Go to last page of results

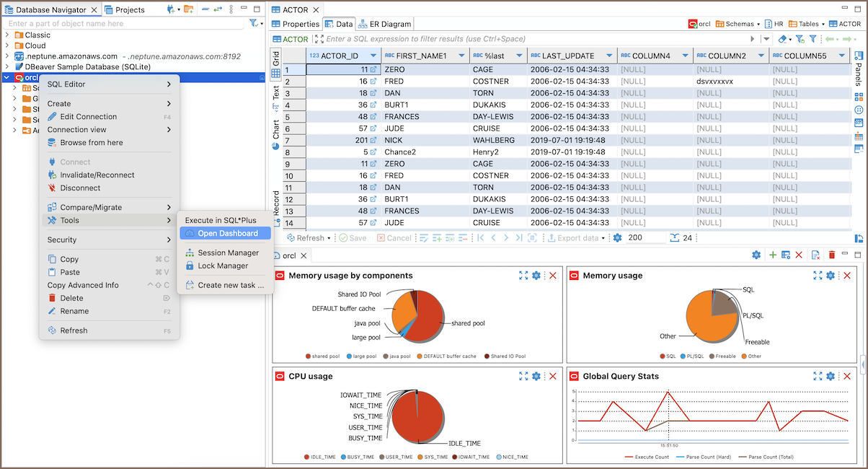pyautogui.click(x=519, y=238)
